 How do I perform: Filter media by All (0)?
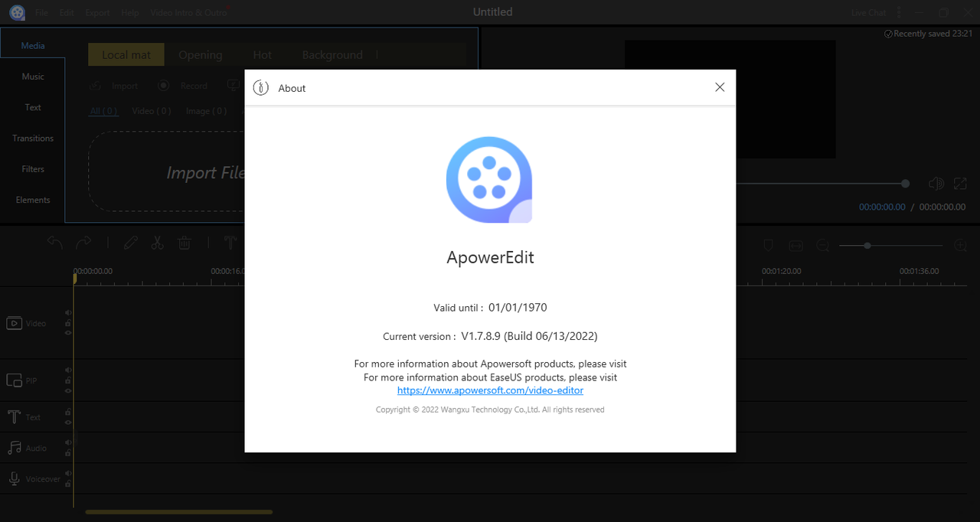pos(103,111)
